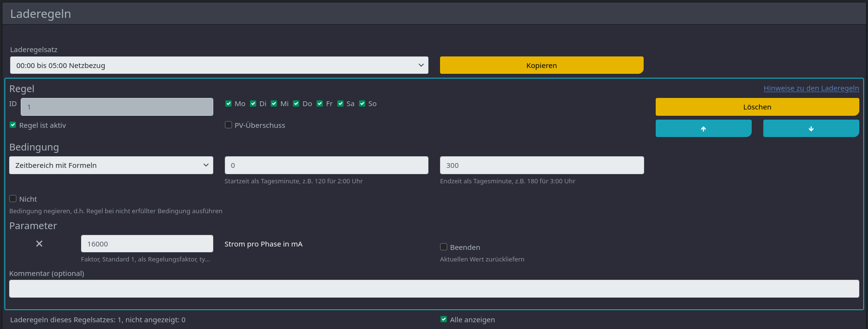Viewport: 868px width, 329px height.
Task: Disable the Sa weekday checkbox
Action: click(x=341, y=104)
